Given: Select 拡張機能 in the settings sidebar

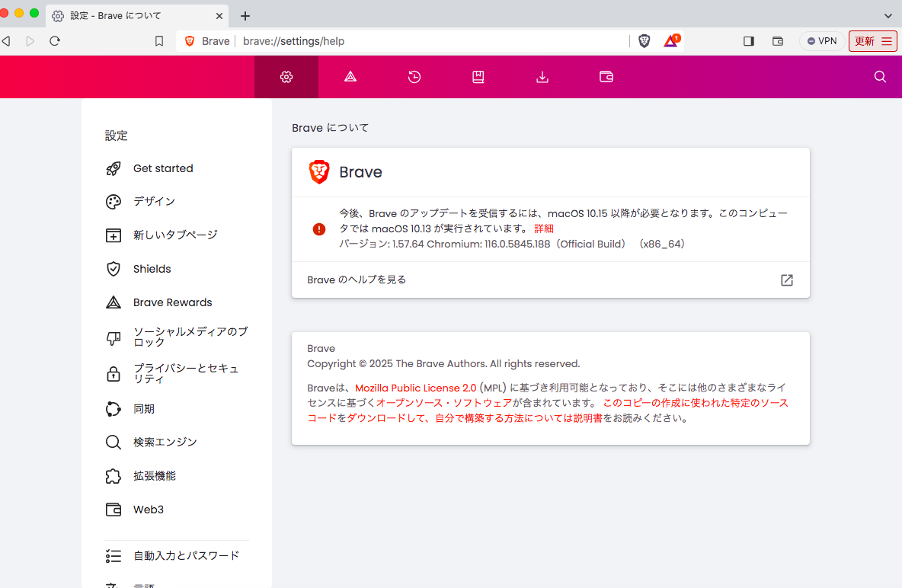Looking at the screenshot, I should tap(155, 476).
